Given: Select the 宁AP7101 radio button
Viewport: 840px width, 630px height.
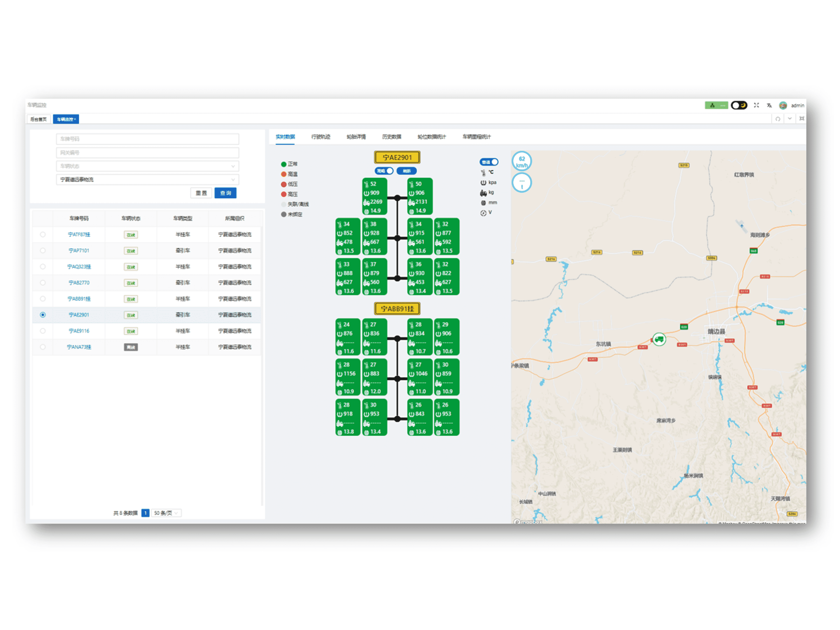Looking at the screenshot, I should tap(43, 251).
